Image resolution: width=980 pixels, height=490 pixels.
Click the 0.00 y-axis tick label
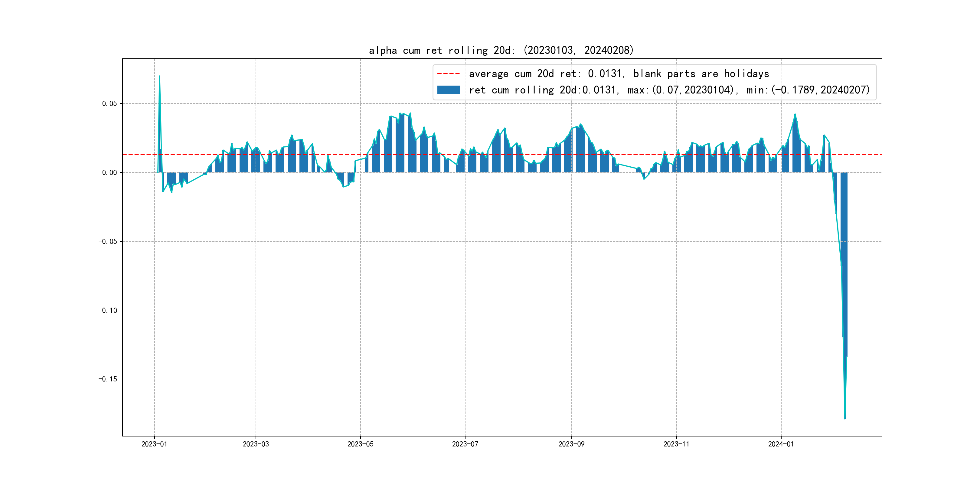(x=109, y=172)
